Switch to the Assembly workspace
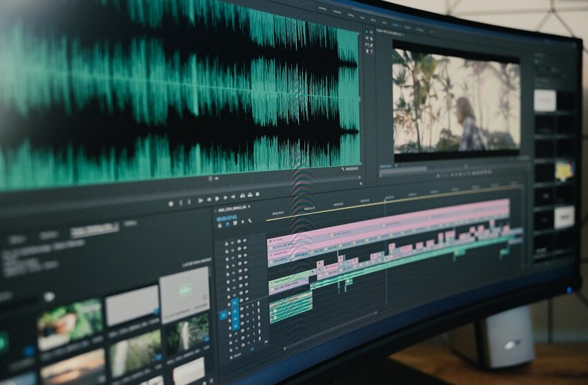The width and height of the screenshot is (588, 385). (x=337, y=12)
